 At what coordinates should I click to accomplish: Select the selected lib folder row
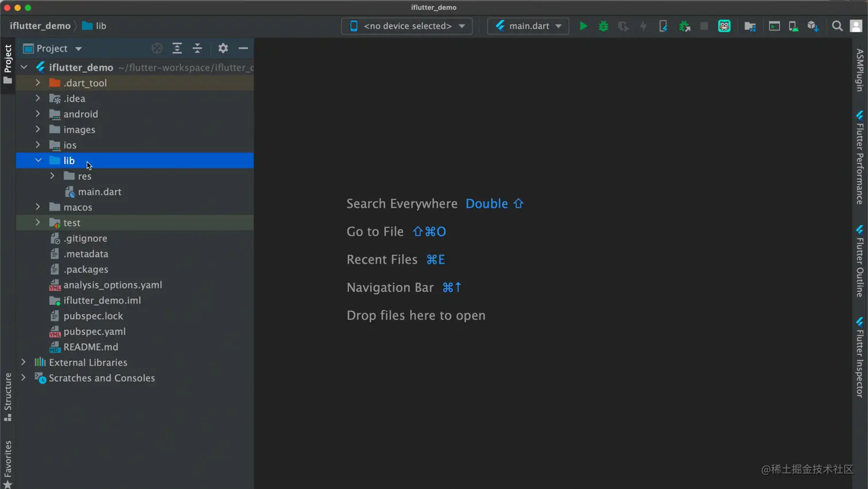point(135,160)
